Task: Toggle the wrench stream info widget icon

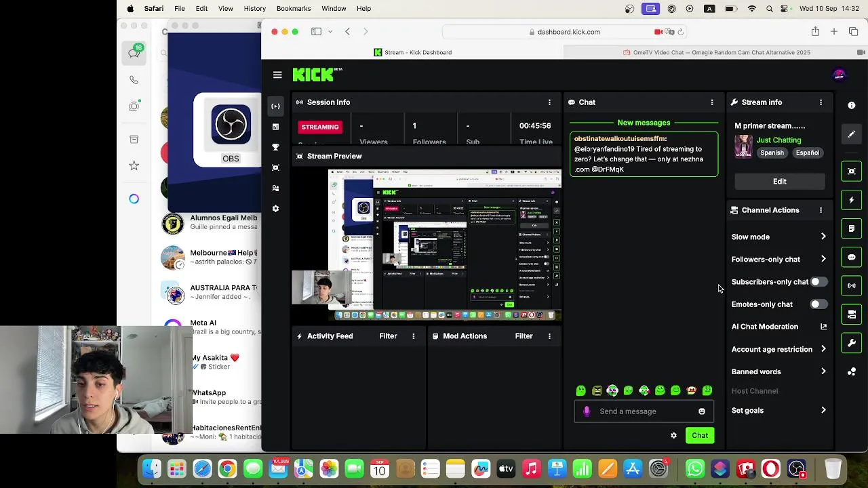Action: pyautogui.click(x=852, y=343)
